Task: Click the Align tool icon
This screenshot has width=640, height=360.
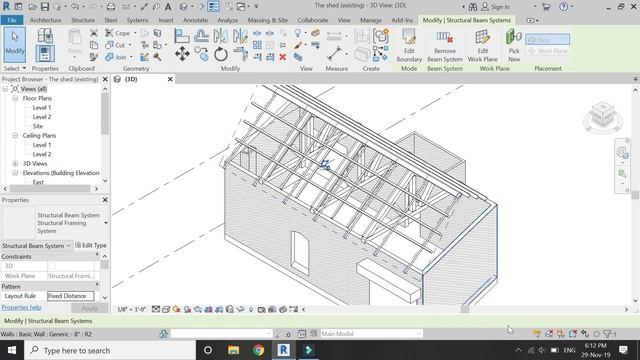Action: click(182, 36)
